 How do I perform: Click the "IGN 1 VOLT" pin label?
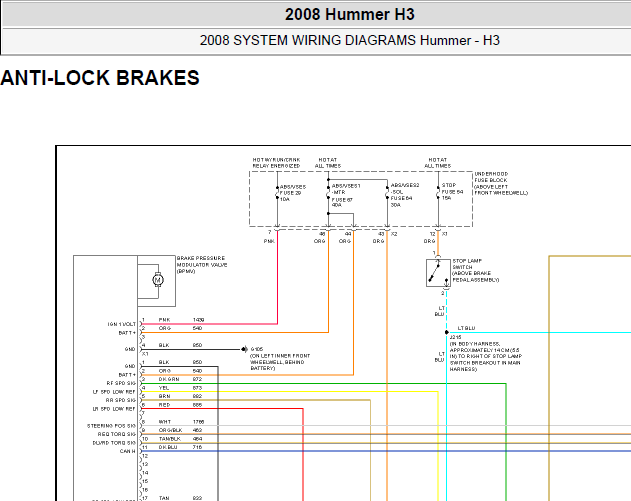point(122,324)
